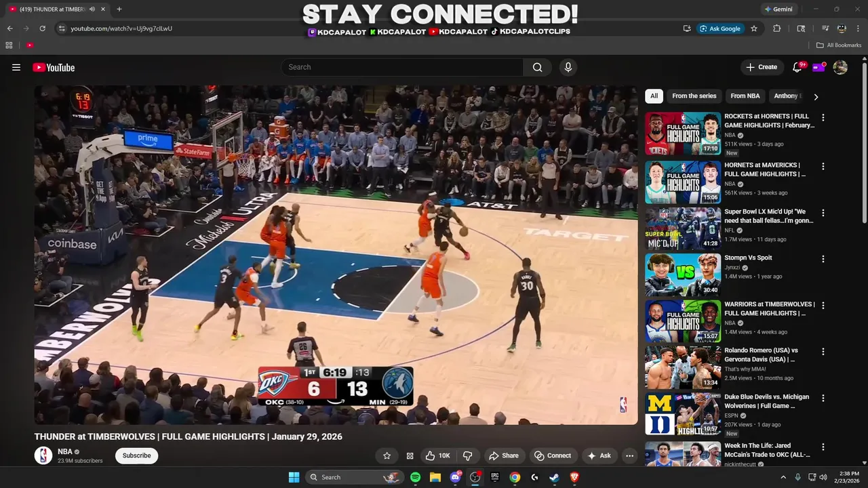
Task: Subscribe to the NBA channel
Action: coord(136,455)
